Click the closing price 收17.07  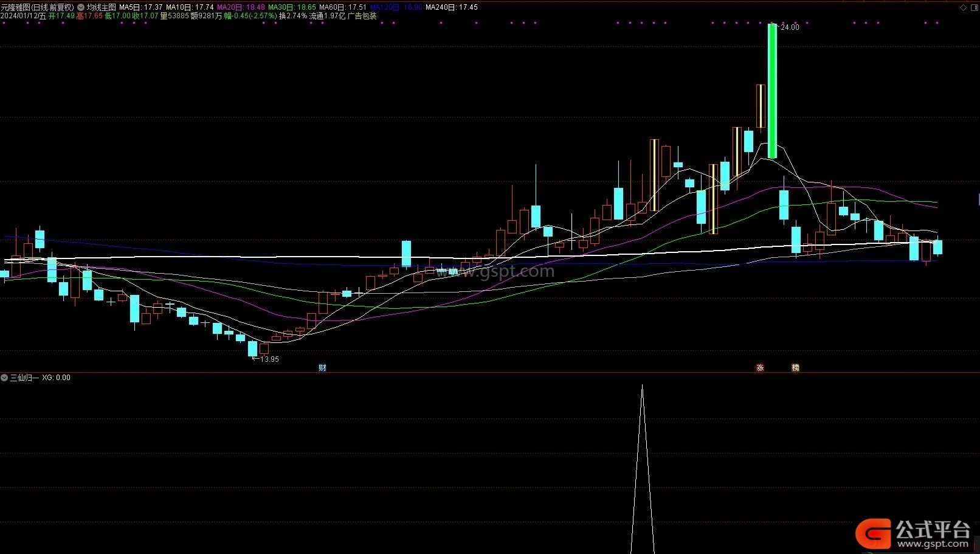[x=145, y=16]
